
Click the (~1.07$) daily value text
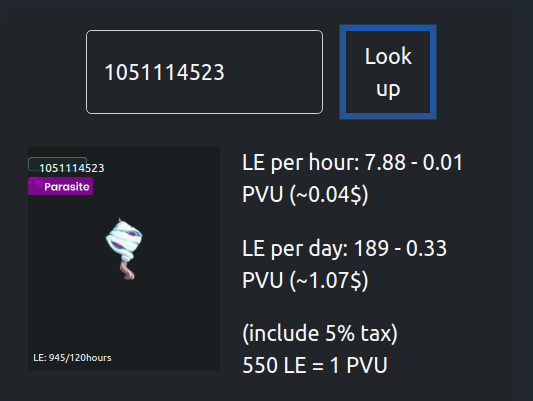pyautogui.click(x=329, y=281)
